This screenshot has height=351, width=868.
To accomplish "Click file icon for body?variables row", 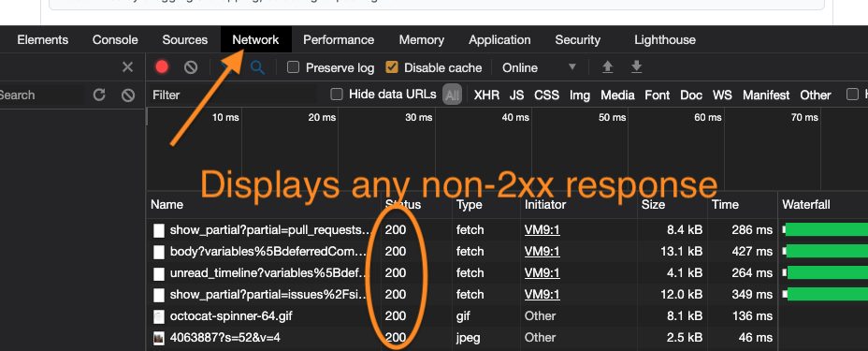I will pyautogui.click(x=159, y=252).
